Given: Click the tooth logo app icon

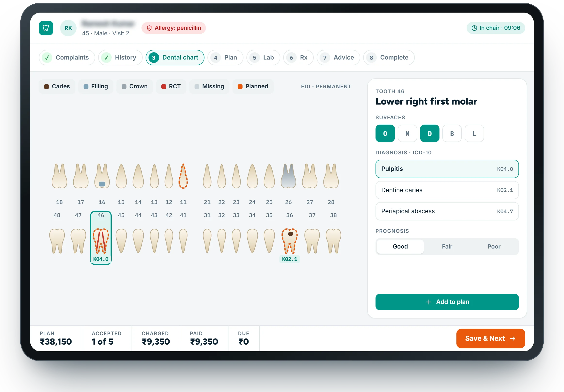Looking at the screenshot, I should click(x=46, y=28).
